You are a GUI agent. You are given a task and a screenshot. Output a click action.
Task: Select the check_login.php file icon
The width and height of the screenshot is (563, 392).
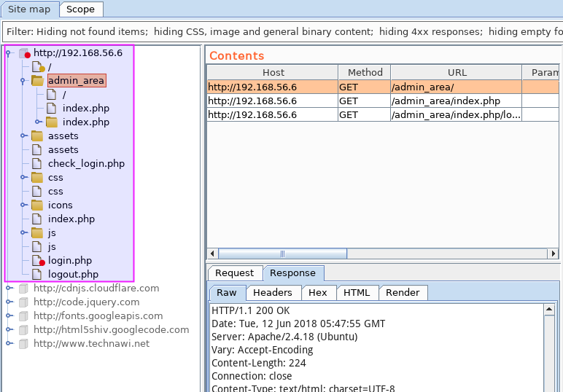pos(36,164)
